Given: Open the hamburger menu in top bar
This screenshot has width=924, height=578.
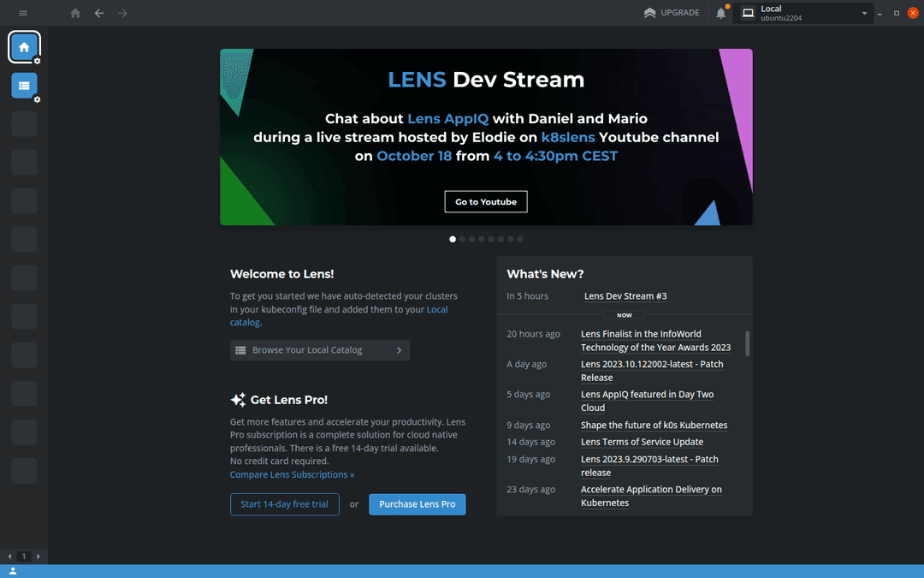Looking at the screenshot, I should 23,13.
